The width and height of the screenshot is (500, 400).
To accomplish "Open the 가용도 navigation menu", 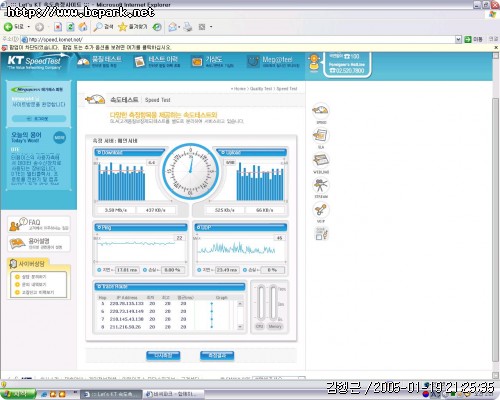I will coord(212,62).
